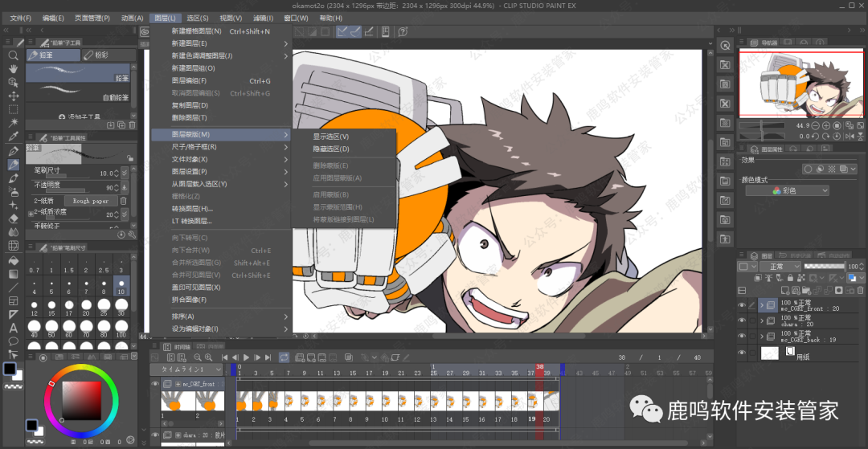This screenshot has width=868, height=449.
Task: Toggle loop playback in timeline
Action: [284, 357]
